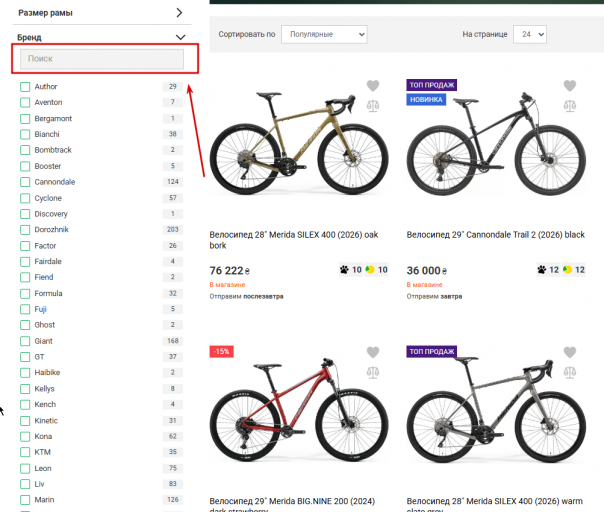Click НОВИНКА badge on Cannondale Trail 2
Image resolution: width=604 pixels, height=512 pixels.
(x=426, y=100)
